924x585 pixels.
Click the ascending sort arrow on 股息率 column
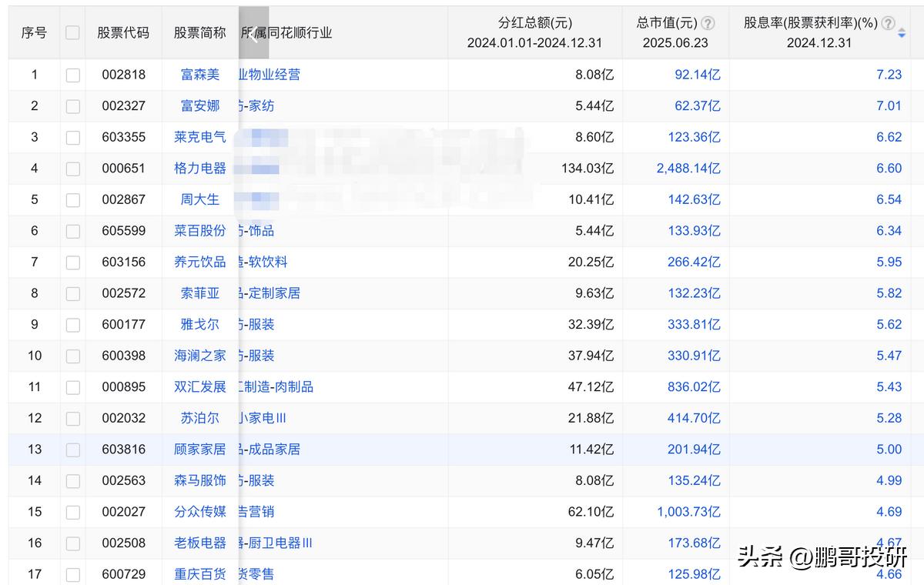(x=902, y=29)
